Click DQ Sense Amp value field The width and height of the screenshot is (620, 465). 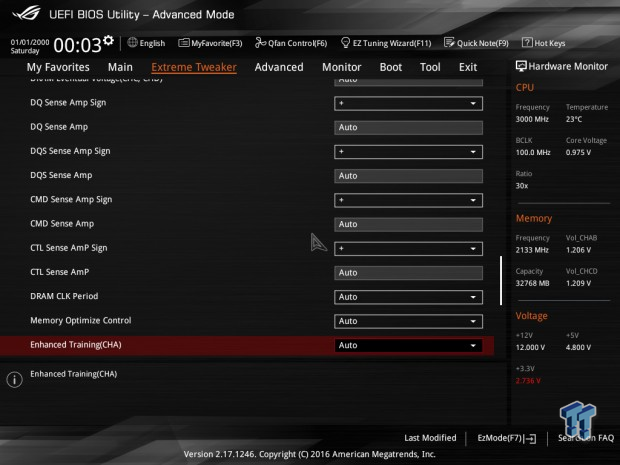tap(408, 127)
